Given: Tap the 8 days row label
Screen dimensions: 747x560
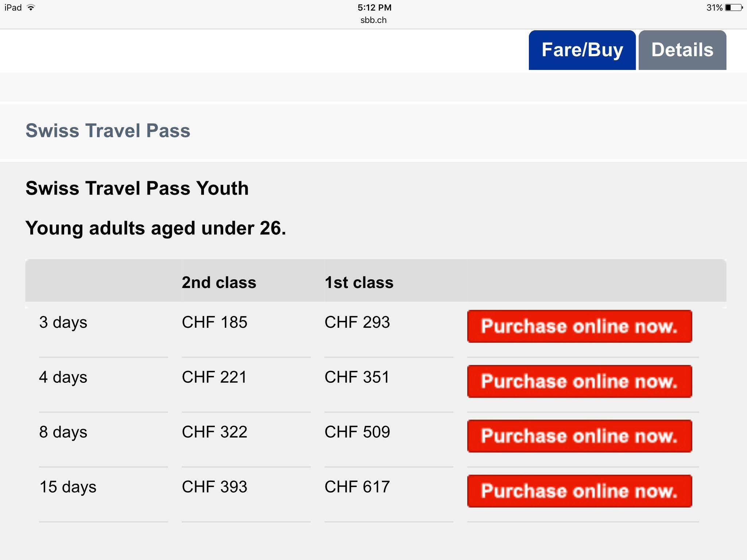Looking at the screenshot, I should coord(63,432).
